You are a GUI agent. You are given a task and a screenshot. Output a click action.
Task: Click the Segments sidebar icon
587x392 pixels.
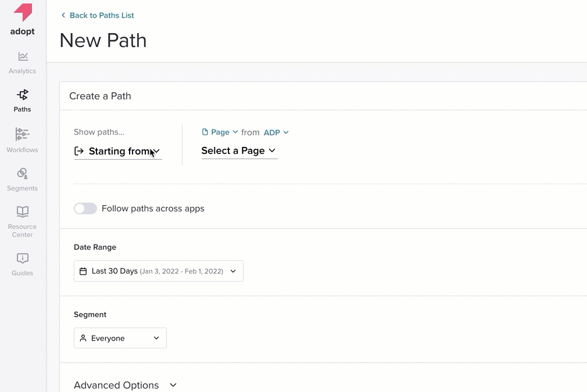22,173
